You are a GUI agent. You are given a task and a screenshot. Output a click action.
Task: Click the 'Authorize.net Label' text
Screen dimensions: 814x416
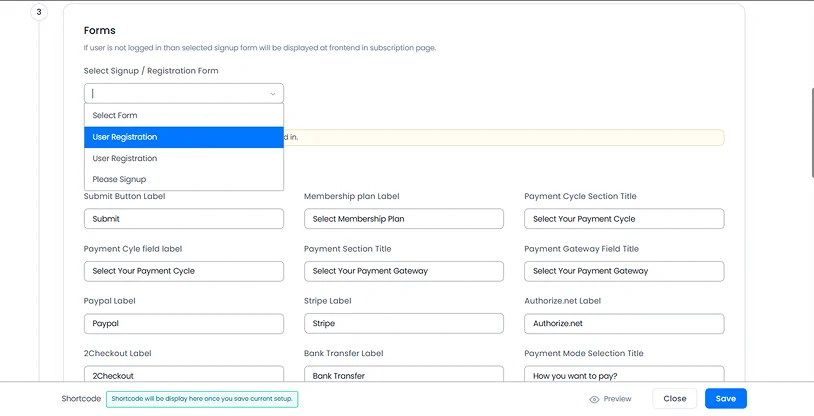pos(562,301)
